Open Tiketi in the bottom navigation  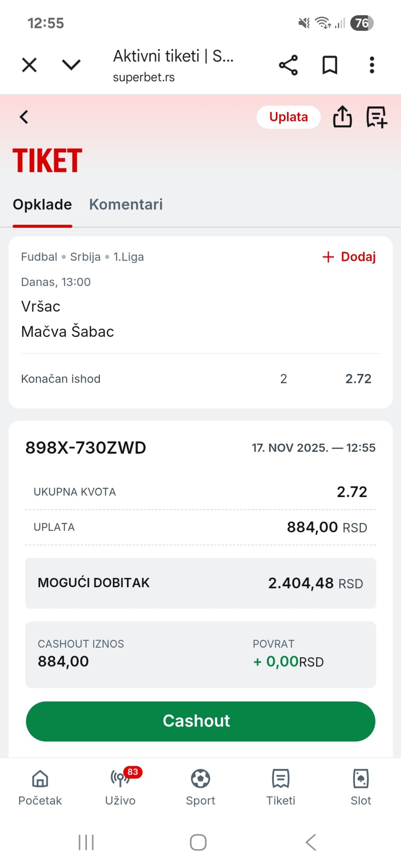coord(281,787)
